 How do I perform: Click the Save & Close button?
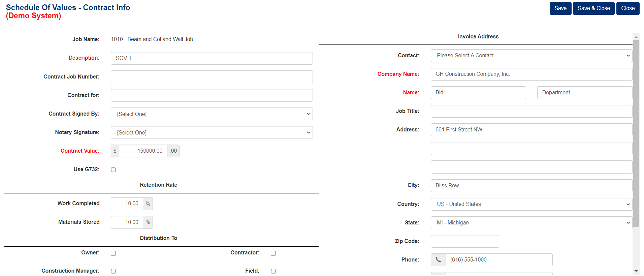click(594, 8)
